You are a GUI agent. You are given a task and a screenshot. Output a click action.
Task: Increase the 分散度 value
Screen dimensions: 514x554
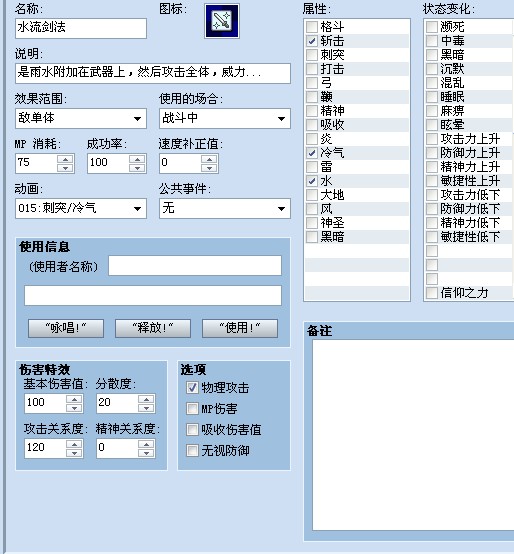[146, 399]
